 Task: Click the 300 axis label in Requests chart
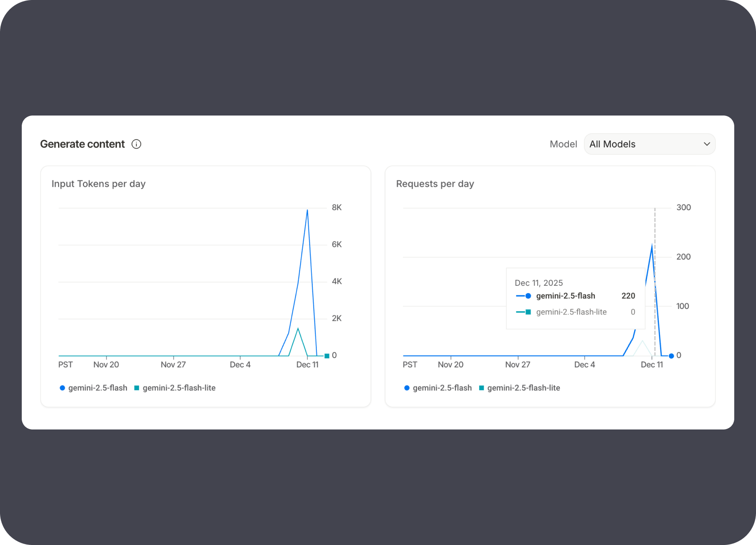click(683, 207)
